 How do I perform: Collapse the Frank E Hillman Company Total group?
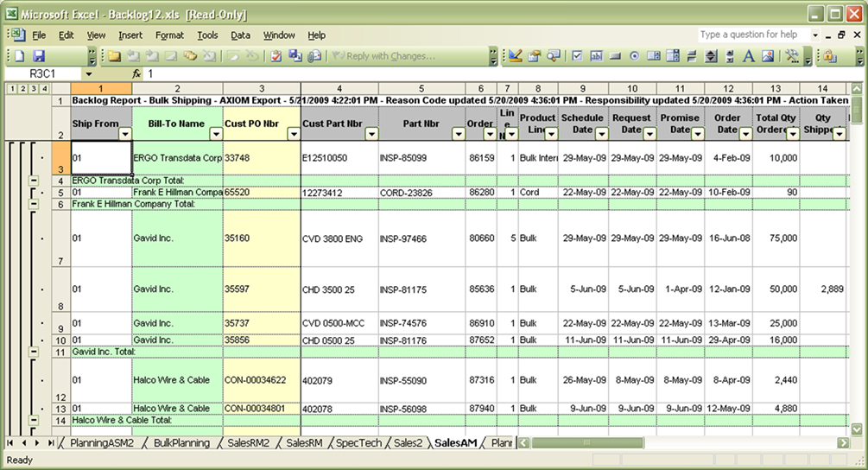tap(34, 204)
